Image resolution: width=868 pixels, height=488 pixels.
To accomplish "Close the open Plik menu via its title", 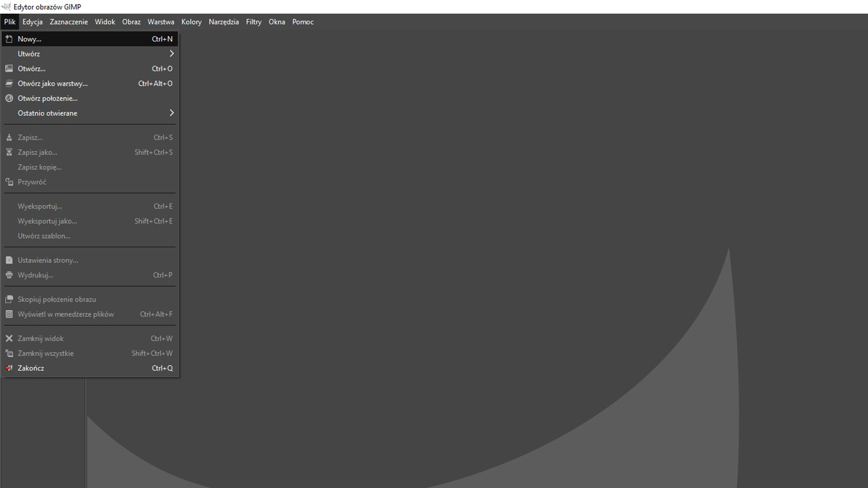I will click(9, 22).
